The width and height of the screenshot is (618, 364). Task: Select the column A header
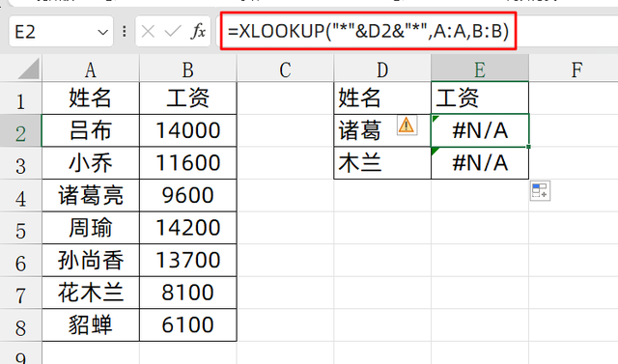pyautogui.click(x=91, y=69)
